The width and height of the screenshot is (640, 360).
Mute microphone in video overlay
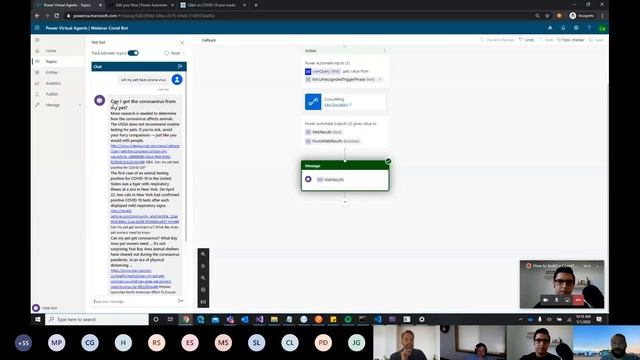coord(556,300)
